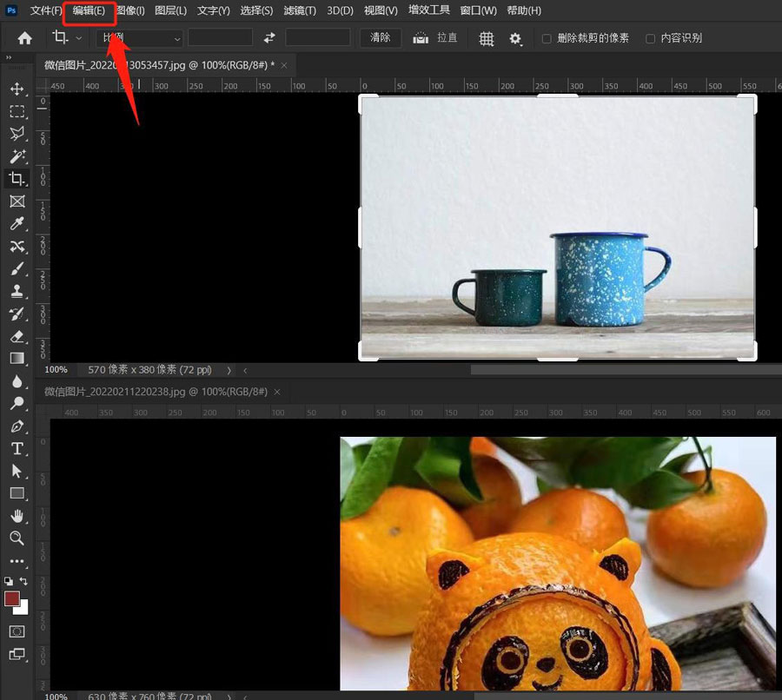782x700 pixels.
Task: Select the Crop tool in the left toolbar
Action: tap(17, 179)
